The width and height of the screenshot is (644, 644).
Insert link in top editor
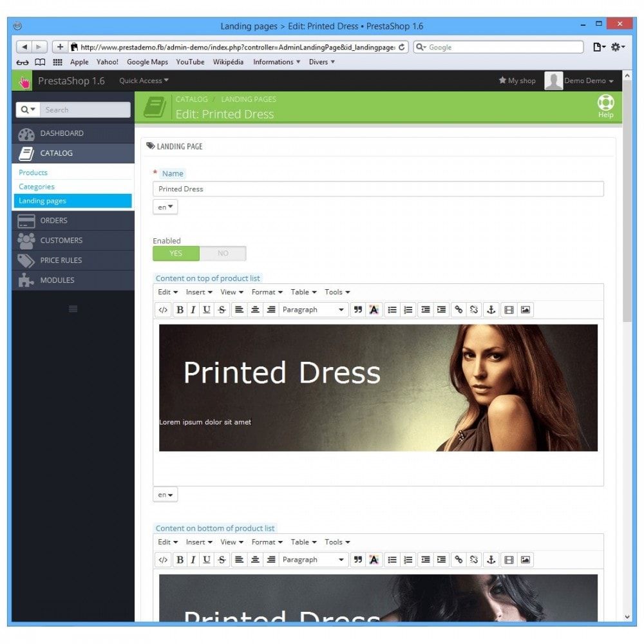pyautogui.click(x=459, y=310)
